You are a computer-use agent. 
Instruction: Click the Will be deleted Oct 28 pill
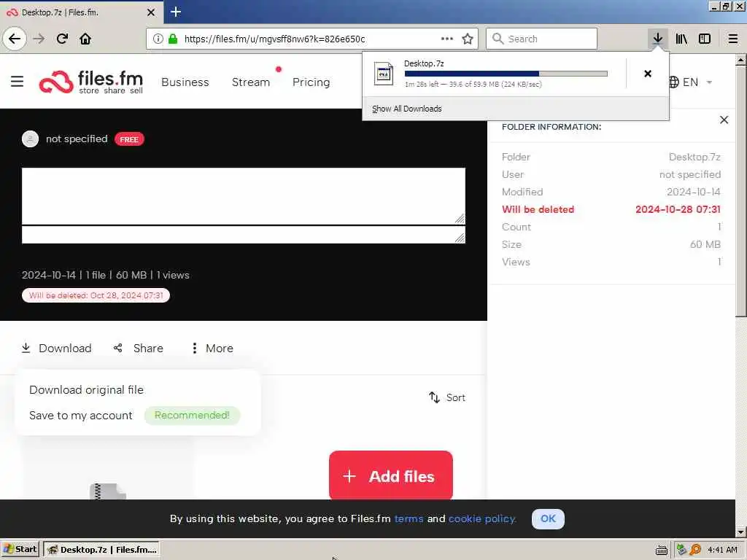pos(96,295)
